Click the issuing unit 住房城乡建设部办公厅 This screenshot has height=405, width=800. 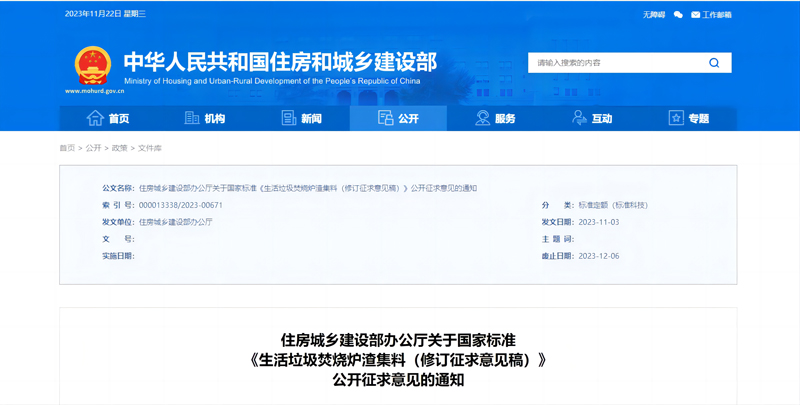tap(176, 222)
